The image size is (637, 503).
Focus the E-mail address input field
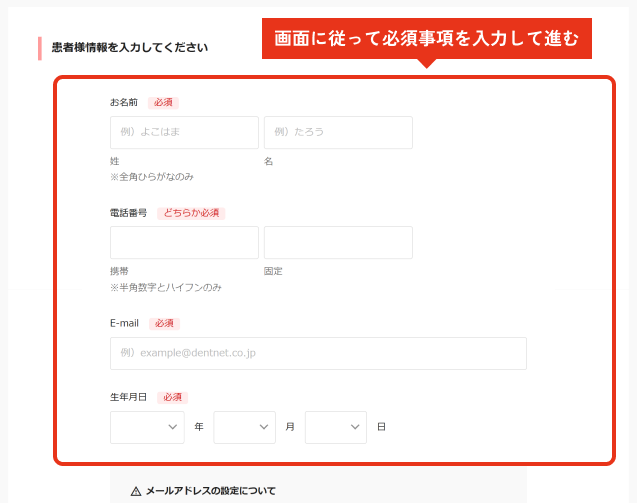point(318,353)
